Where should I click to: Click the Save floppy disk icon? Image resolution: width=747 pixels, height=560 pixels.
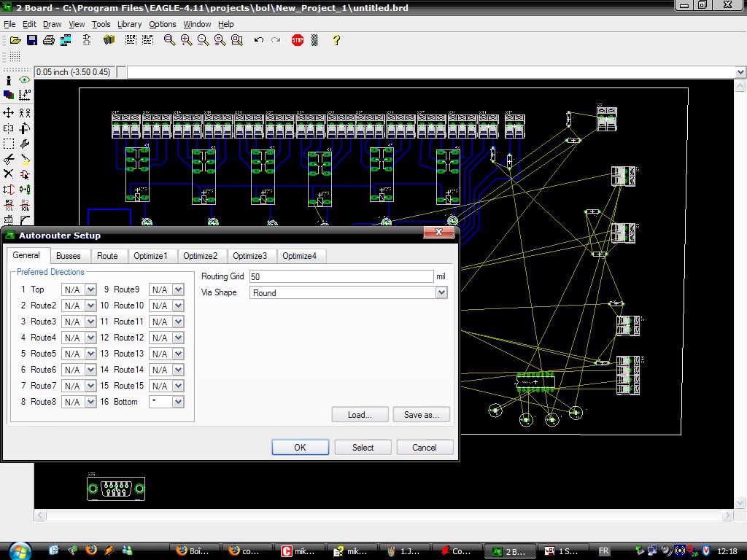click(31, 40)
